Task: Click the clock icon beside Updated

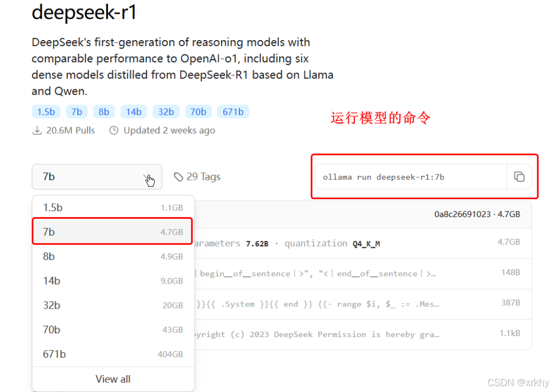Action: pos(114,130)
